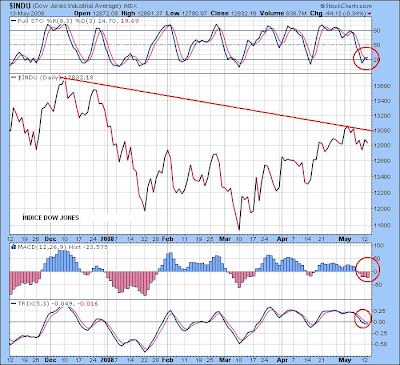This screenshot has width=400, height=365.
Task: Click 'Dec' on the price panel date axis
Action: click(x=50, y=239)
